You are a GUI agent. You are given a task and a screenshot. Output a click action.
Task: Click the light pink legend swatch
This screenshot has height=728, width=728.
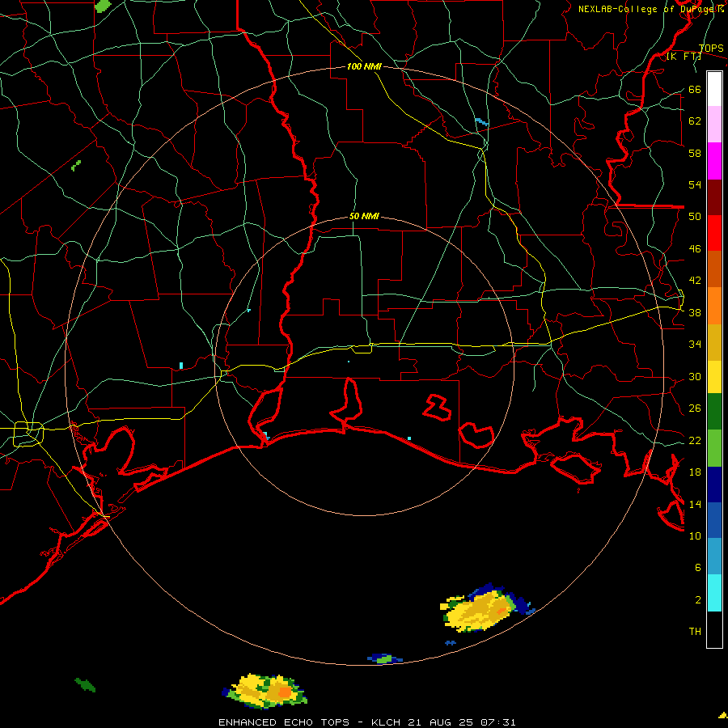pos(714,124)
